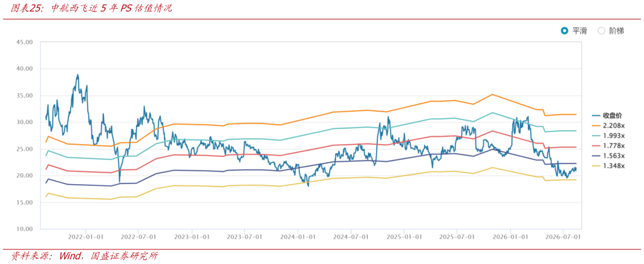Click the 35.00 y-axis label
This screenshot has width=644, height=264.
pos(24,96)
